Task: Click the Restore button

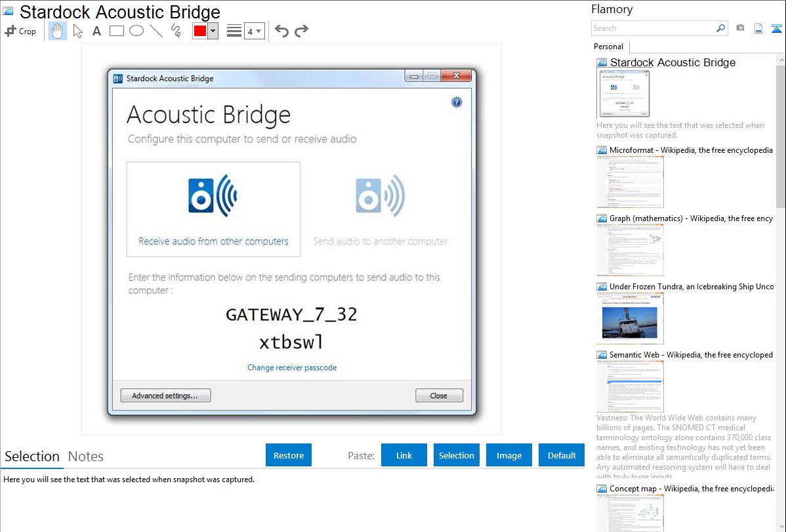Action: [x=289, y=455]
